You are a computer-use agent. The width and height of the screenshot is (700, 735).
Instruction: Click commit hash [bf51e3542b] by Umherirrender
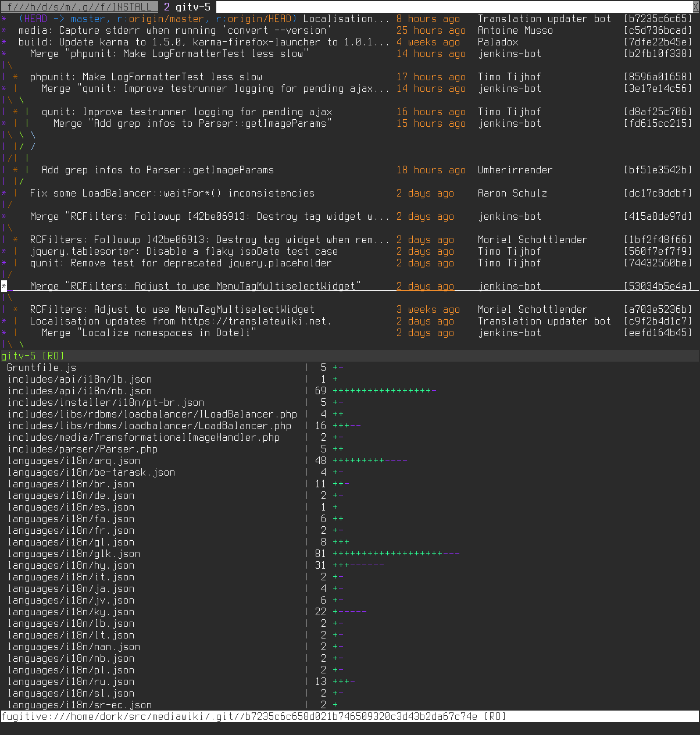pyautogui.click(x=658, y=170)
